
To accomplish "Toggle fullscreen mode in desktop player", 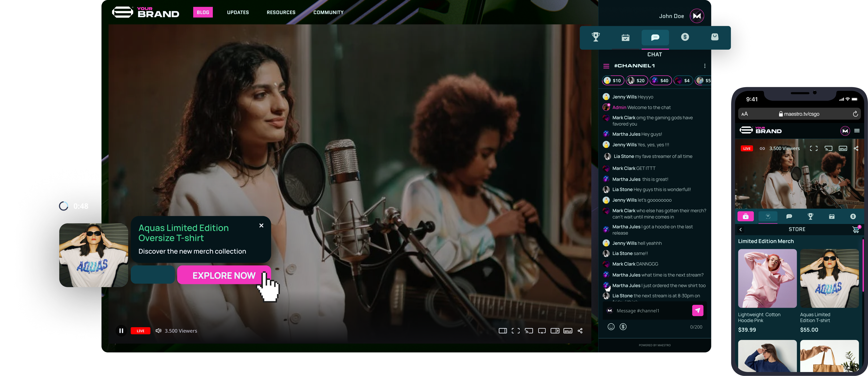I will (x=516, y=331).
